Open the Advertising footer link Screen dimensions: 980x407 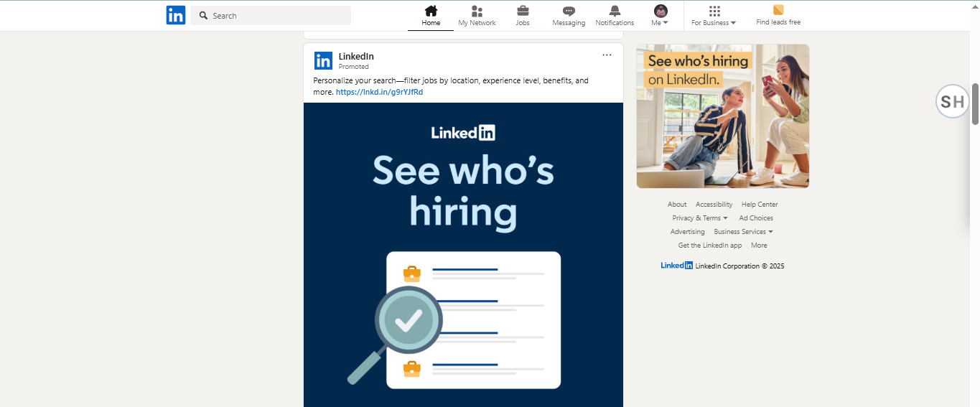687,232
